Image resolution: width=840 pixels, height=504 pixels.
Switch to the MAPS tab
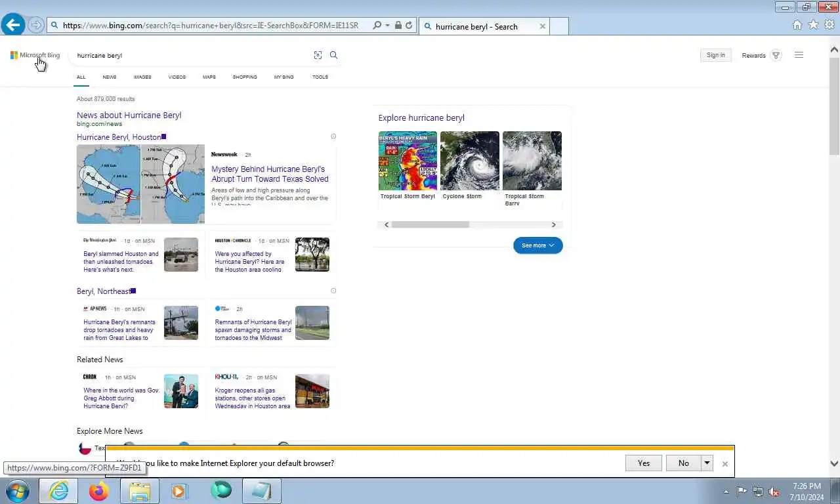click(209, 77)
